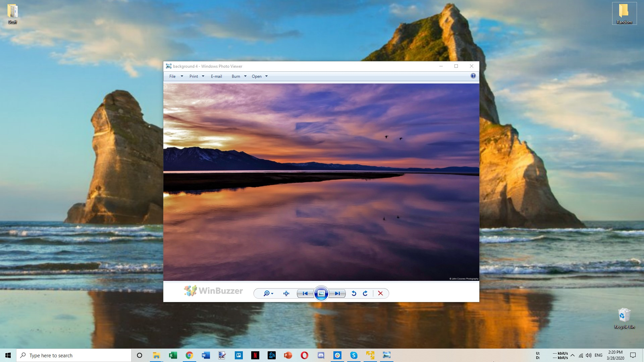Click the rotate counterclockwise icon

(354, 293)
